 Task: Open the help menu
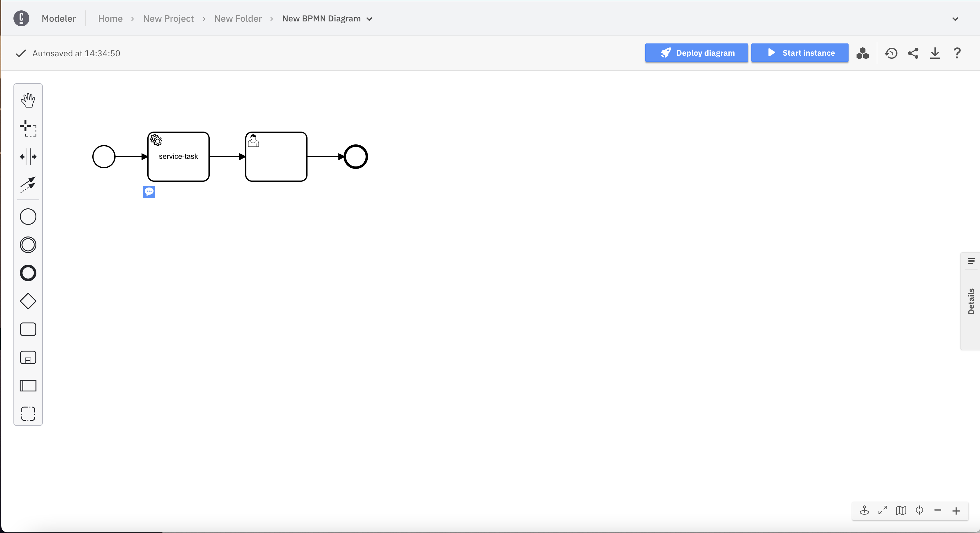[x=957, y=53]
